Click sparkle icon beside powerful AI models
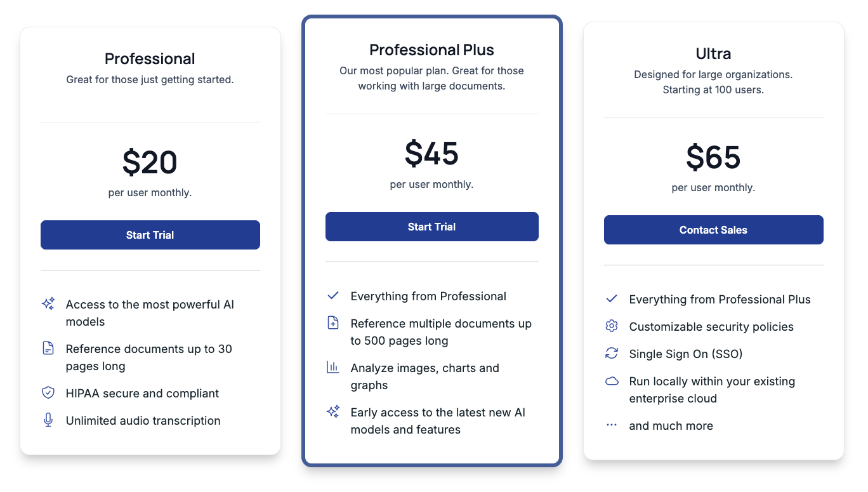This screenshot has height=492, width=868. pos(48,304)
